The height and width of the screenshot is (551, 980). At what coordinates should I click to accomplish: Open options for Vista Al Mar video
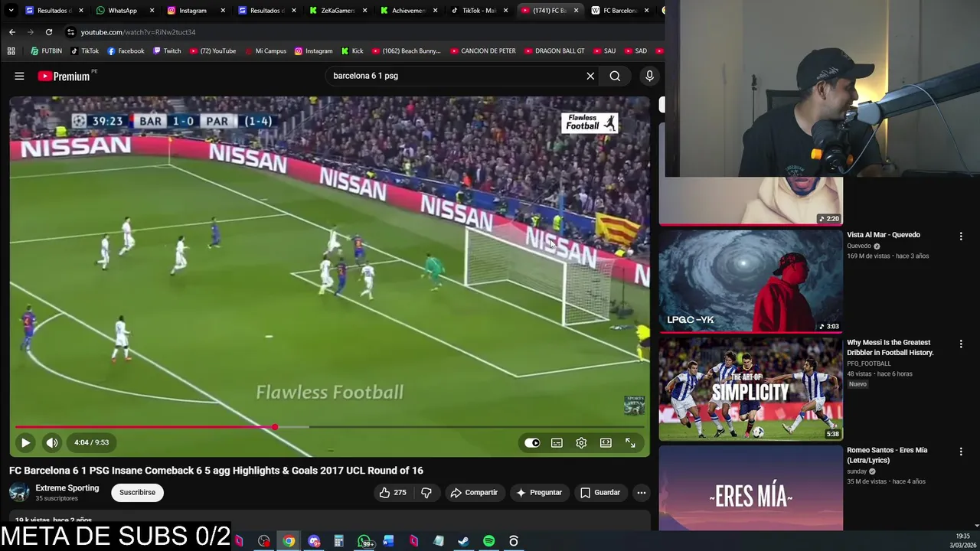pos(961,236)
